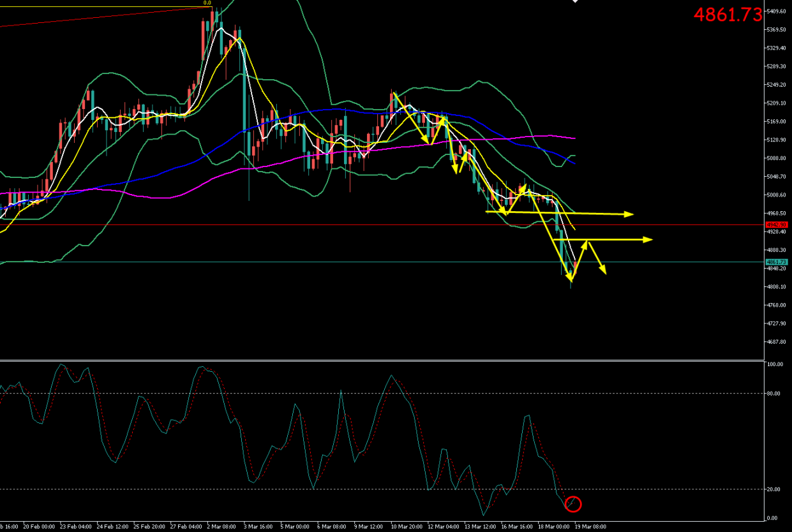
Task: Select the red horizontal line at 4942.90
Action: pos(383,225)
